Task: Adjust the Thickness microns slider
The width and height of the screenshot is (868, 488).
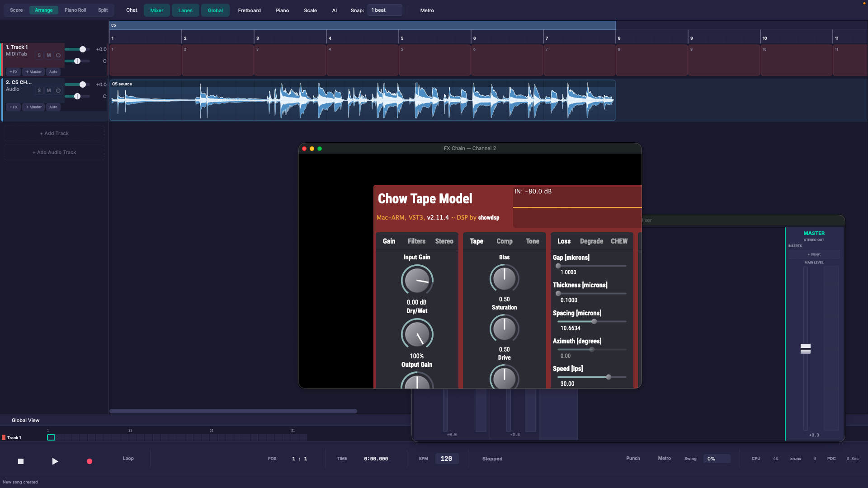Action: pyautogui.click(x=592, y=294)
